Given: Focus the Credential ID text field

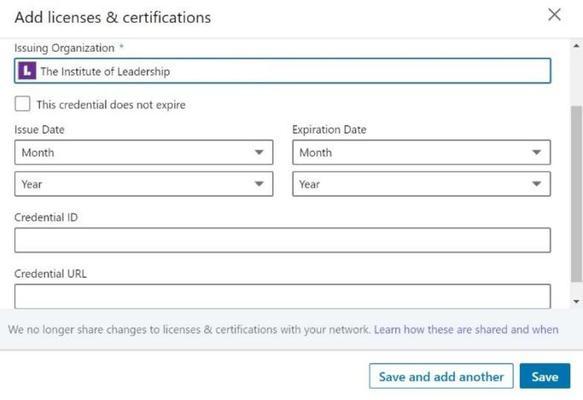Looking at the screenshot, I should click(x=283, y=240).
